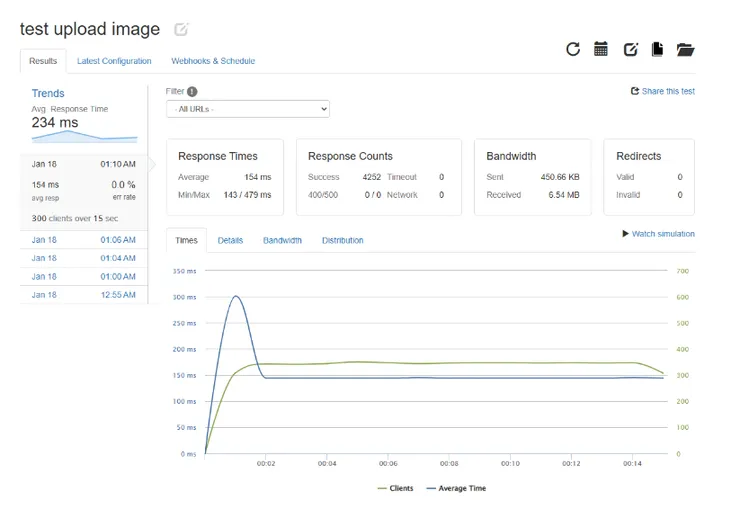Image resolution: width=740 pixels, height=518 pixels.
Task: Click the pencil icon beside test title
Action: point(181,30)
